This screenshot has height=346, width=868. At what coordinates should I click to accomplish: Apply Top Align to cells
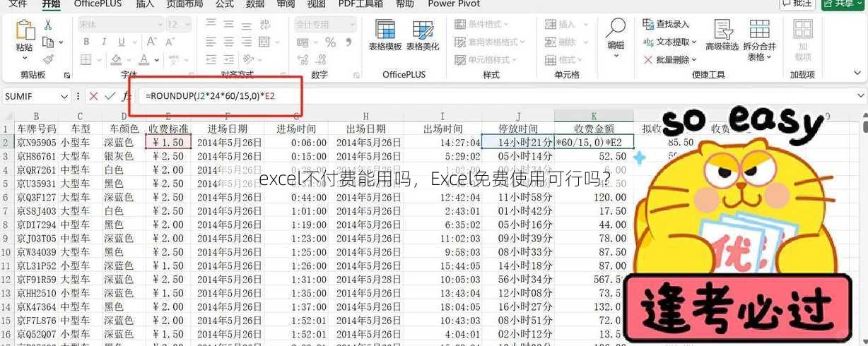pos(210,24)
